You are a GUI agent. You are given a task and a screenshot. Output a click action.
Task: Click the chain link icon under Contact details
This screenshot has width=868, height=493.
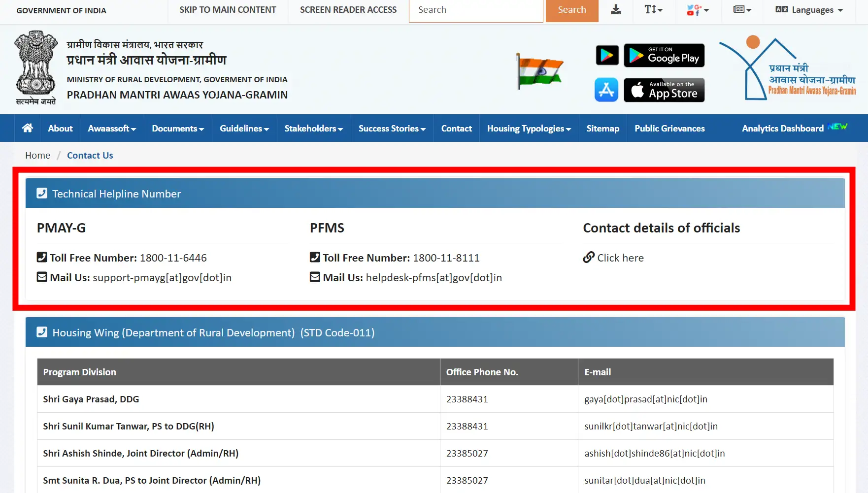click(x=589, y=257)
